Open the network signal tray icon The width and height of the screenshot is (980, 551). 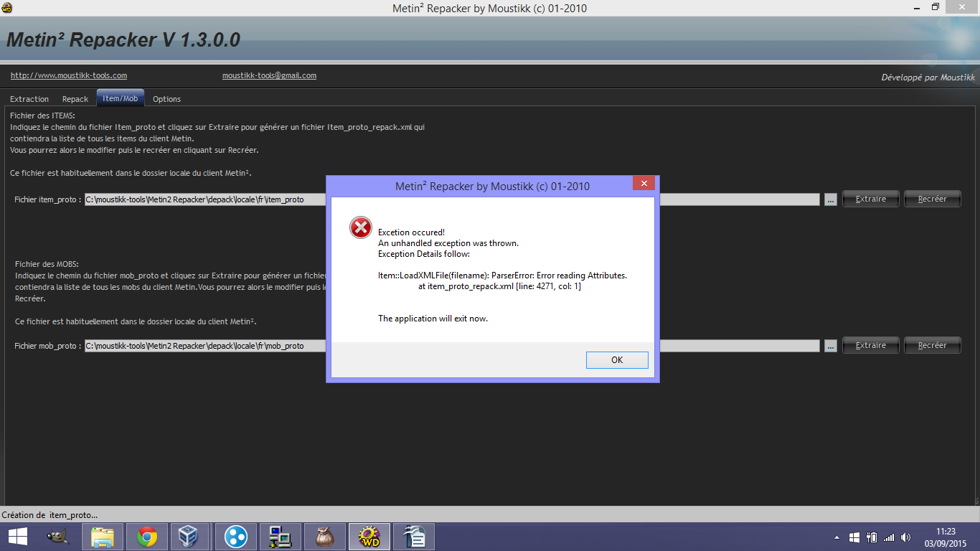tap(889, 537)
